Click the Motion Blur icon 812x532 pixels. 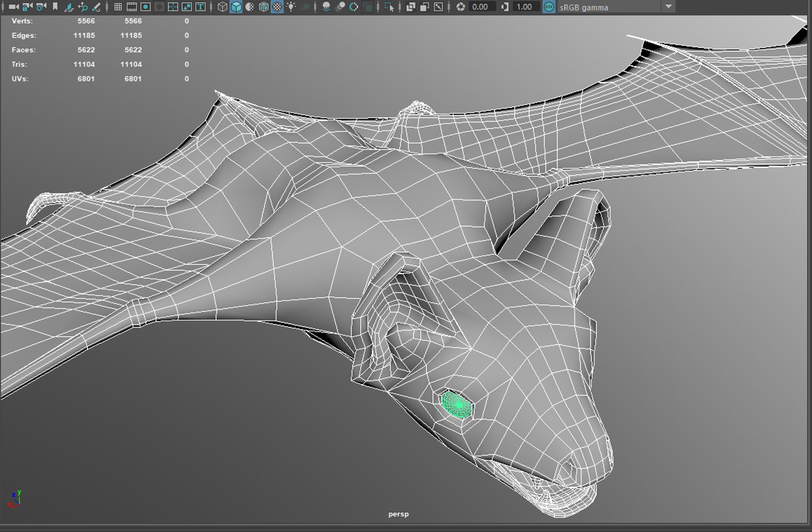pos(340,7)
